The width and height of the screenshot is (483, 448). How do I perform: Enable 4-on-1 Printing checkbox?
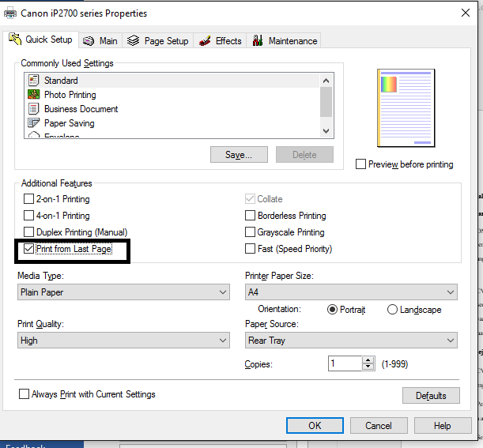pyautogui.click(x=28, y=215)
